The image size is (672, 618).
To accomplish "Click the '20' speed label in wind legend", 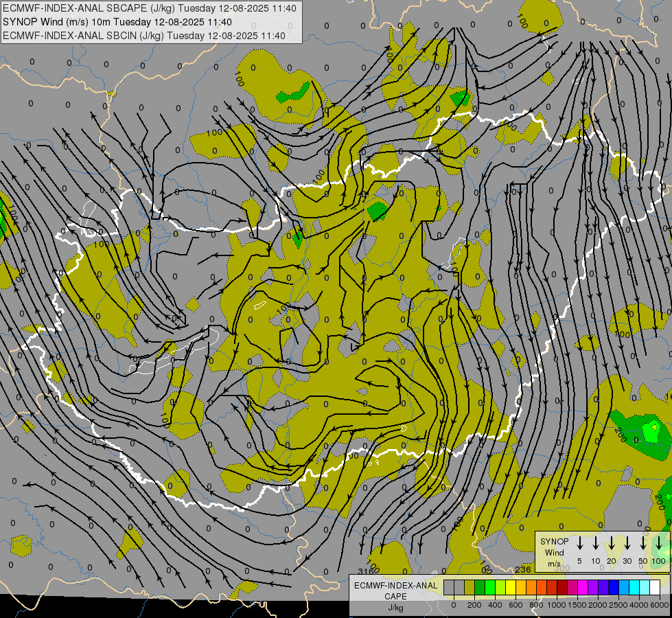I will (x=611, y=561).
